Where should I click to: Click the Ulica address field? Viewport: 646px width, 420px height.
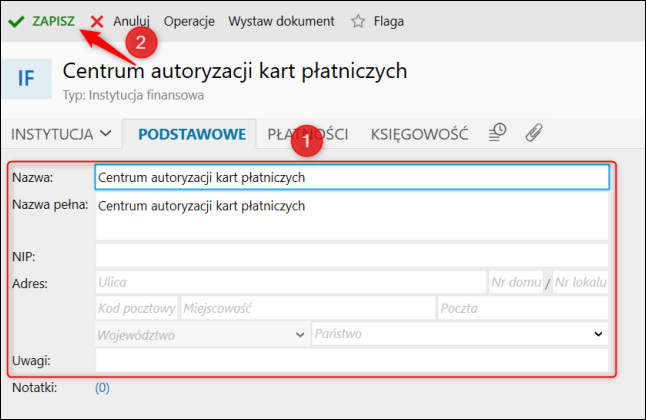pyautogui.click(x=291, y=282)
